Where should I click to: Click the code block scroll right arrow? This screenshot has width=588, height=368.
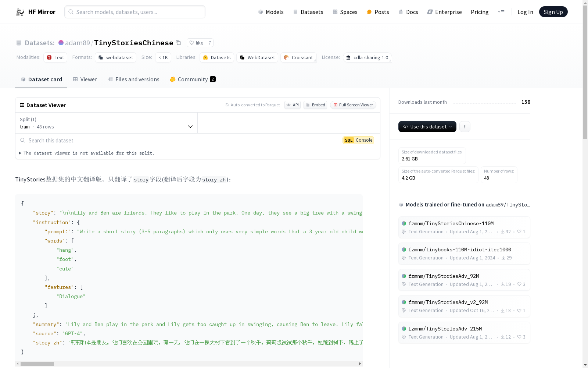click(360, 364)
